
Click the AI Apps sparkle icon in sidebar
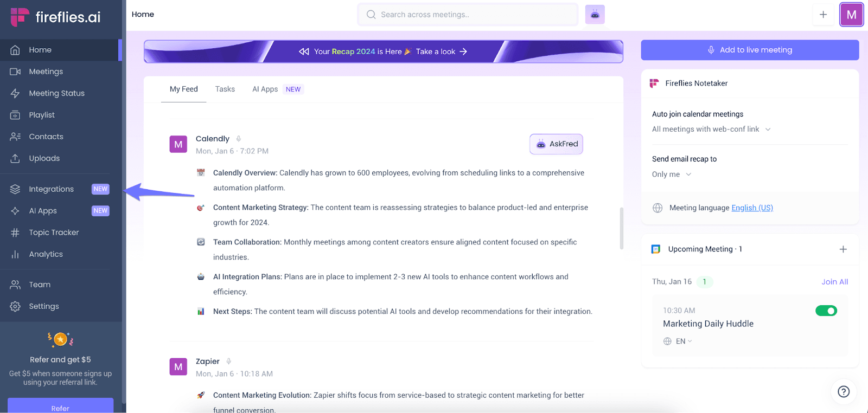(15, 211)
